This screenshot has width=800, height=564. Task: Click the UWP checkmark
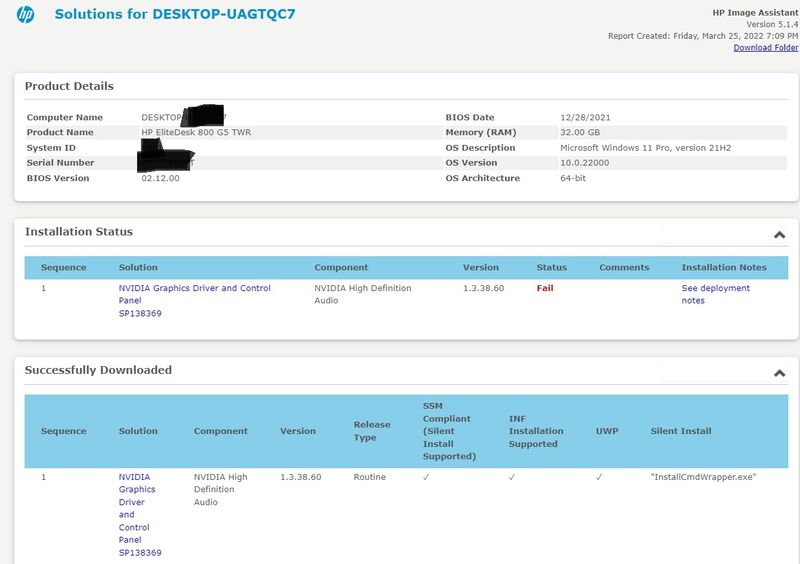[599, 477]
